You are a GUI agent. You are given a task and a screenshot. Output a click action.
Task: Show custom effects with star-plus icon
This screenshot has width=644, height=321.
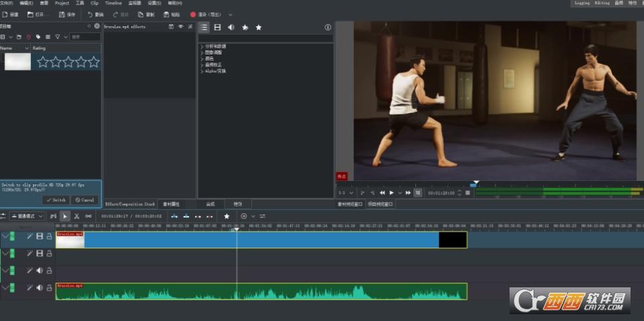pos(245,27)
